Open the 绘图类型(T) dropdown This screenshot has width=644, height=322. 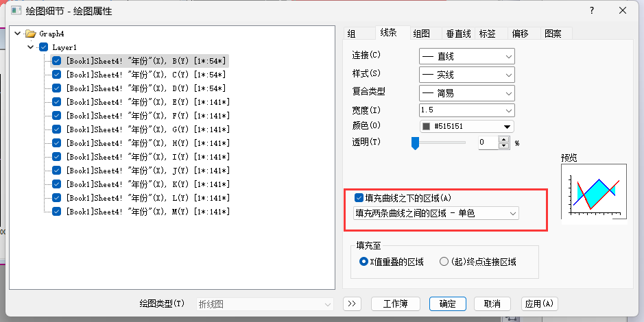(265, 304)
